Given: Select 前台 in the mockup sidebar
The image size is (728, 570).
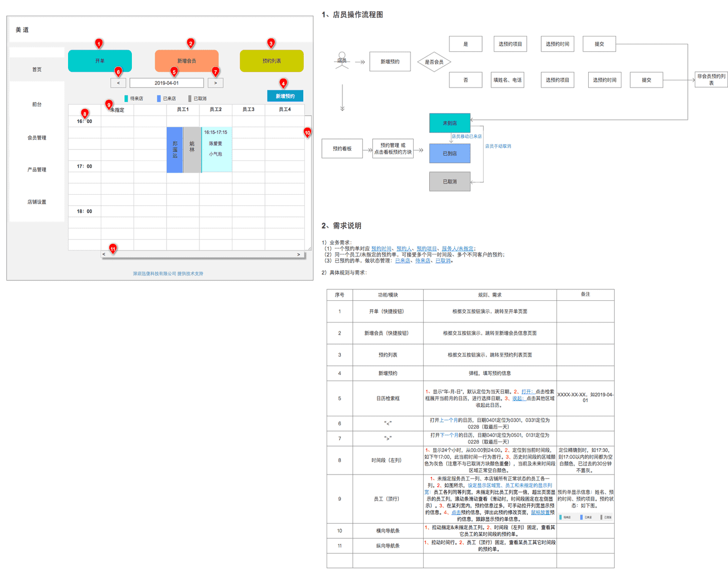Looking at the screenshot, I should pos(37,104).
